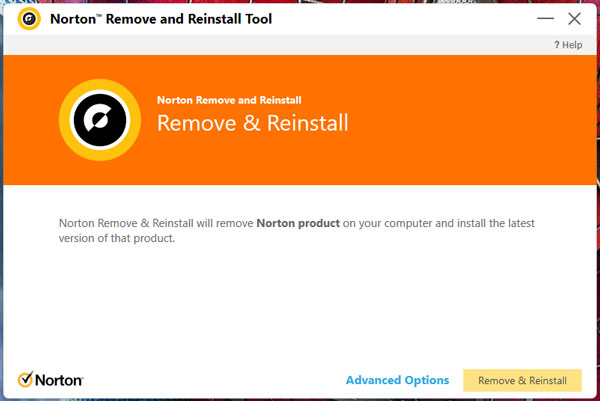Click the "Norton Remove and Reinstall Tool" window title
600x401 pixels.
pyautogui.click(x=161, y=19)
